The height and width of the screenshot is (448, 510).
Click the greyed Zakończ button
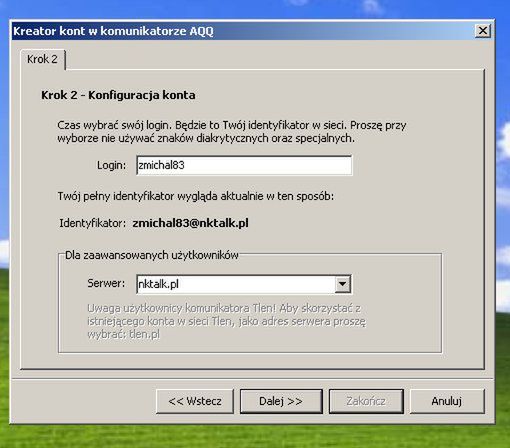coord(366,401)
